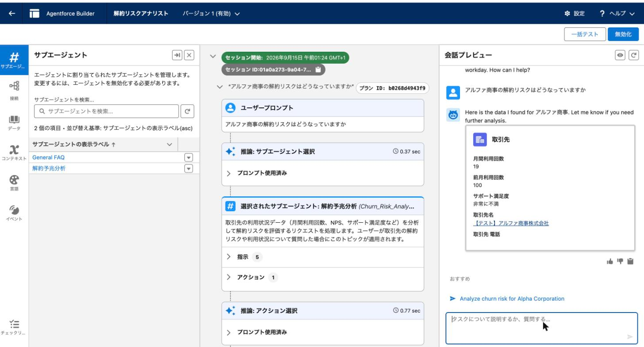The width and height of the screenshot is (644, 347).
Task: Open the チェックリスト sidebar panel
Action: pyautogui.click(x=14, y=328)
